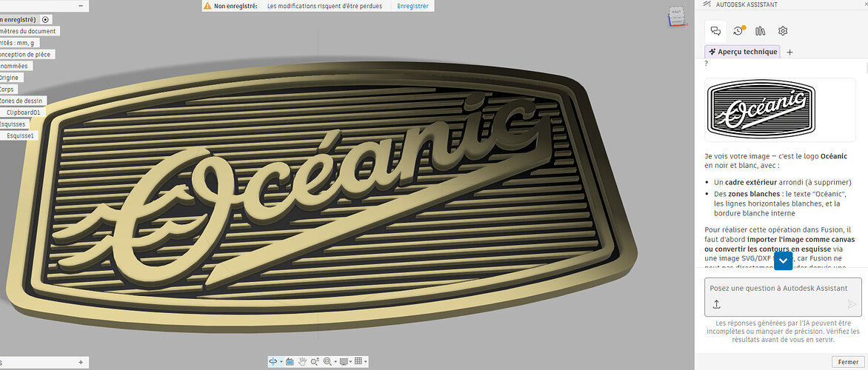Select the Clipboard01 canvas item
The height and width of the screenshot is (370, 868).
click(24, 112)
